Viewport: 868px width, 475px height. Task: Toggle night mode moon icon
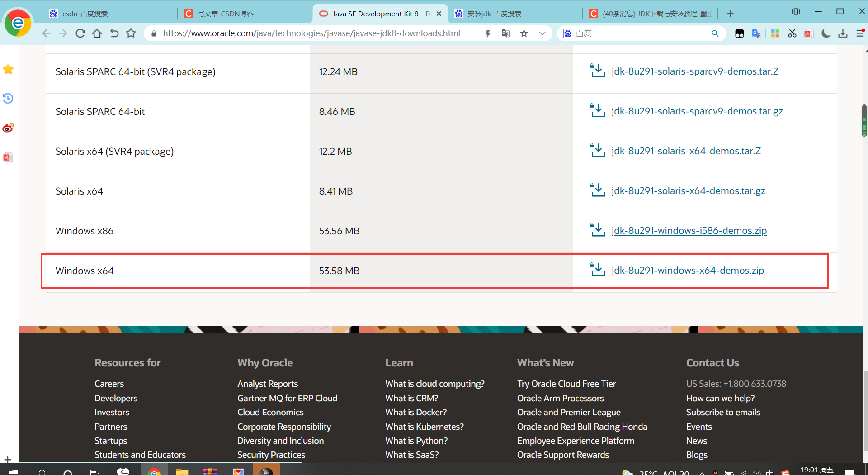tap(826, 33)
